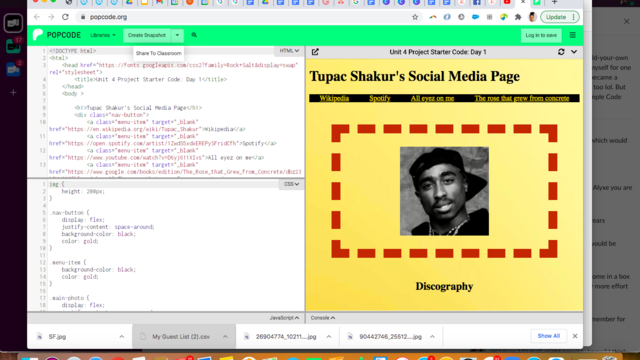
Task: Open options for My Guest List csv
Action: (x=225, y=336)
